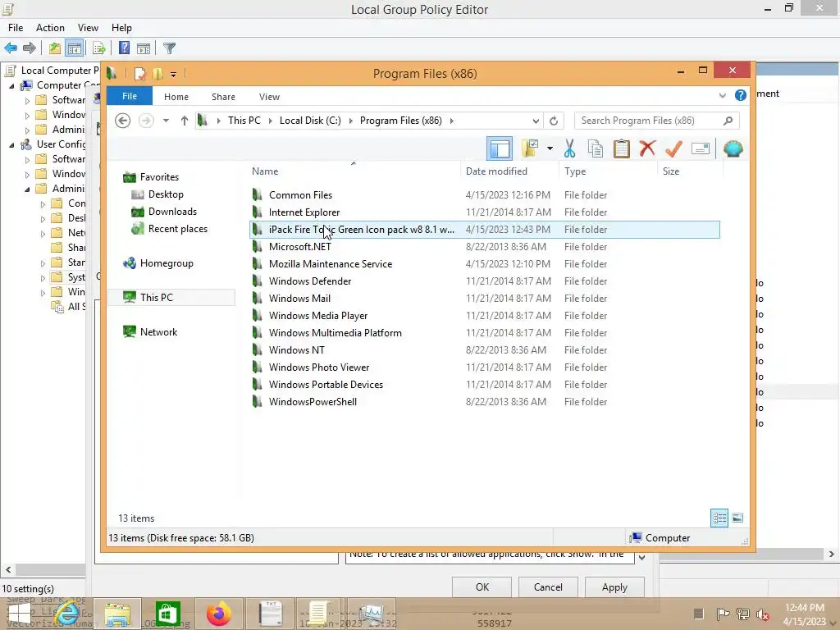Open Firefox from the taskbar

coord(218,614)
